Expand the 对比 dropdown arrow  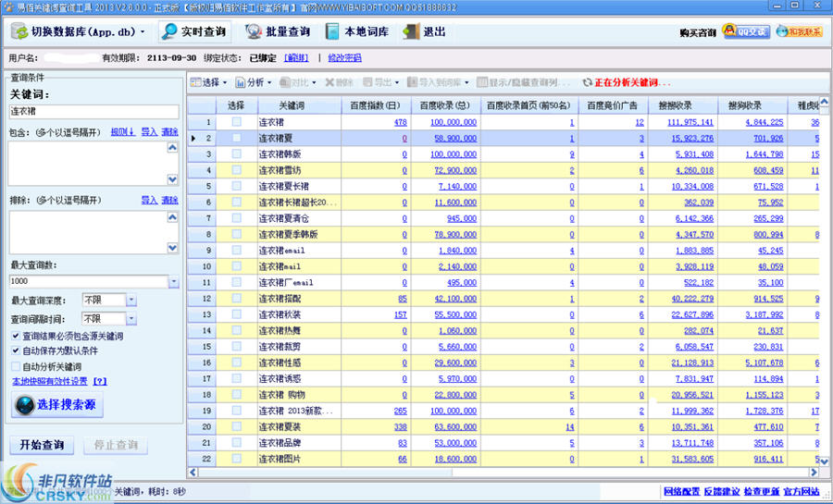tap(314, 82)
